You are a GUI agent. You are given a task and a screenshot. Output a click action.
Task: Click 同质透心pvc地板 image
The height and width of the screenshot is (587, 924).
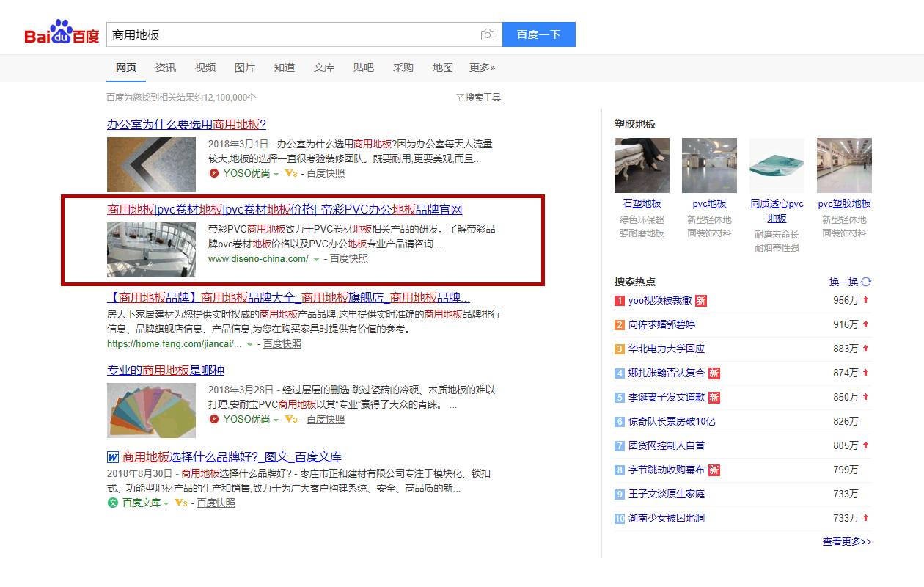[777, 165]
